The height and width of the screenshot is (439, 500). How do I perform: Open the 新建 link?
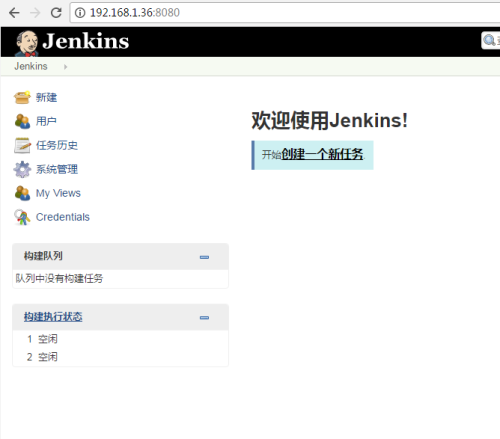coord(46,98)
